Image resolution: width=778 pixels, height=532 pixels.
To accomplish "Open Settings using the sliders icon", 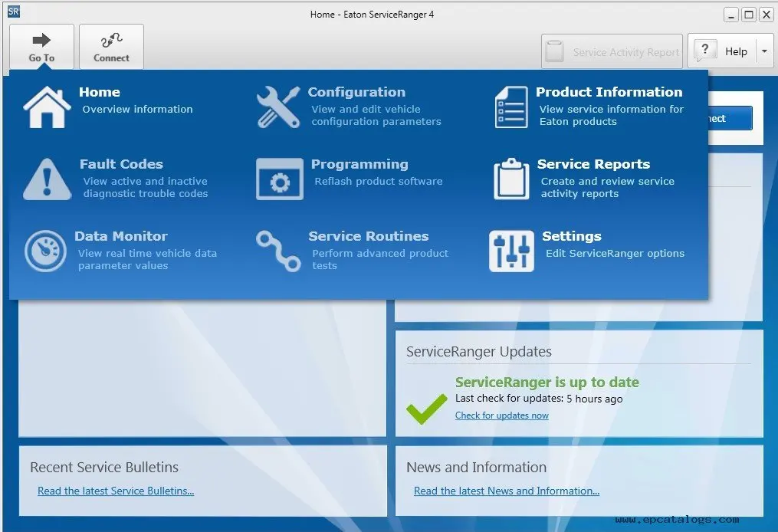I will (510, 250).
